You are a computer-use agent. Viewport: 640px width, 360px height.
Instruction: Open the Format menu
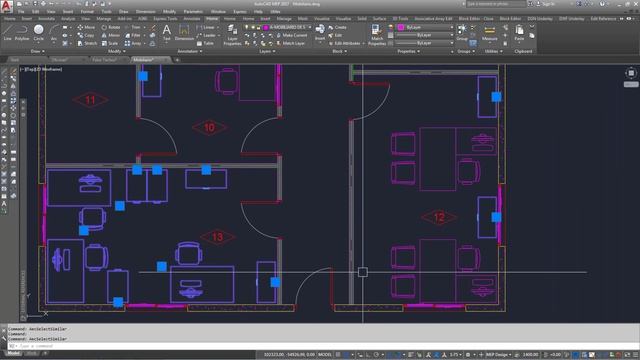pyautogui.click(x=87, y=11)
